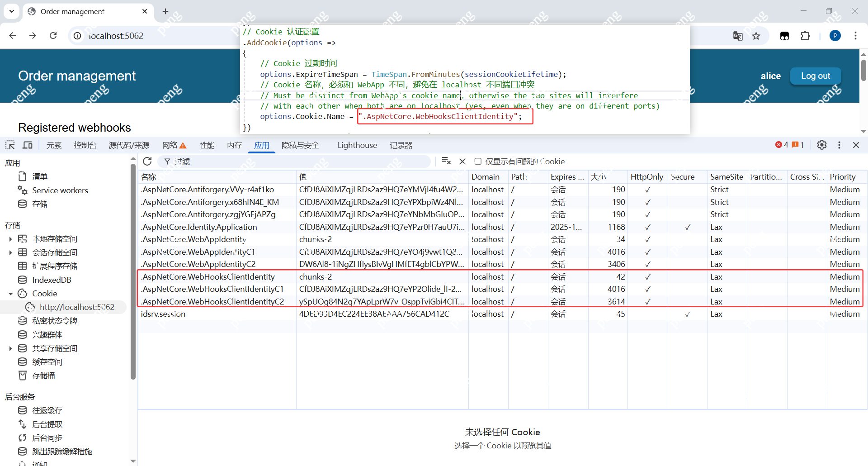
Task: Click the Application sidebar scrollbar
Action: pos(133,271)
